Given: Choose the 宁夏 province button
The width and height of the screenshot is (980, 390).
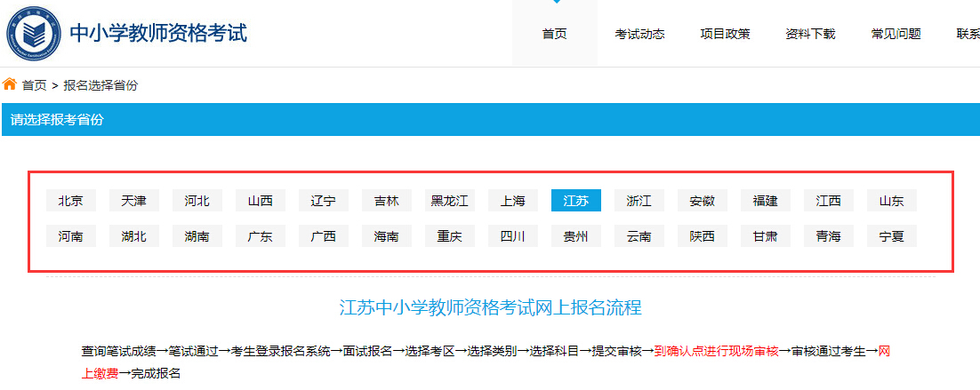Looking at the screenshot, I should (x=892, y=236).
